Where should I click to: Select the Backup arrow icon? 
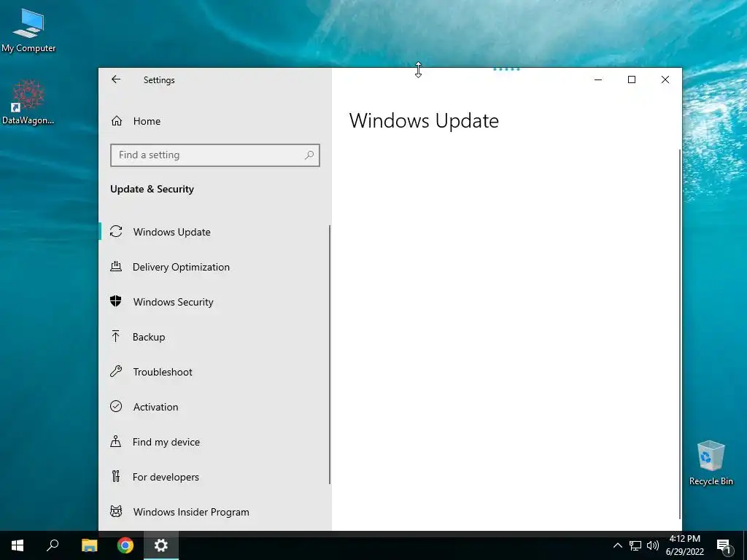point(116,337)
